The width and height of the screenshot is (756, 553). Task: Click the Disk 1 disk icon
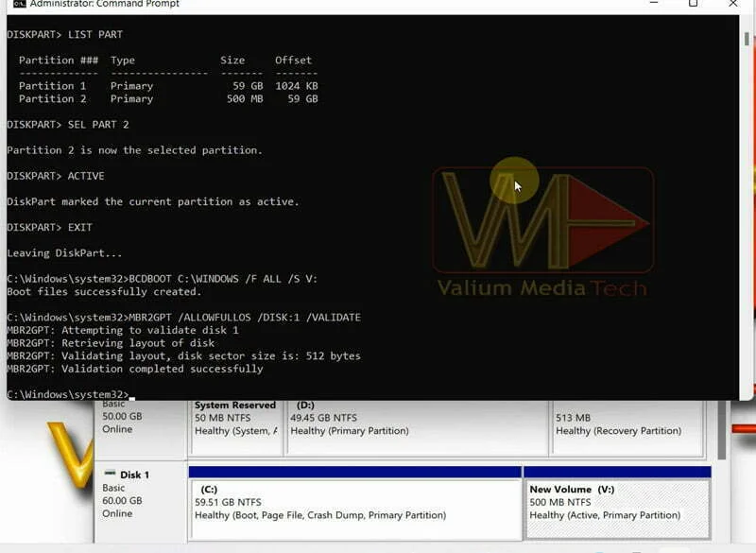click(x=110, y=474)
